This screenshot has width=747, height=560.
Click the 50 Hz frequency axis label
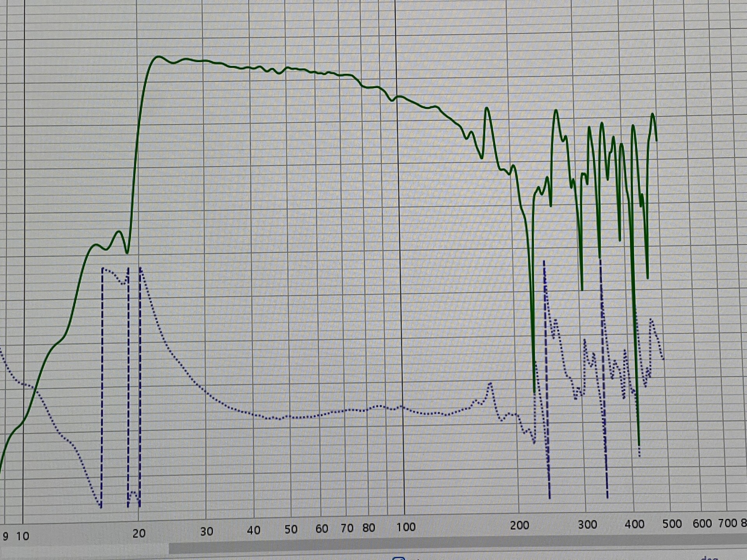coord(291,529)
